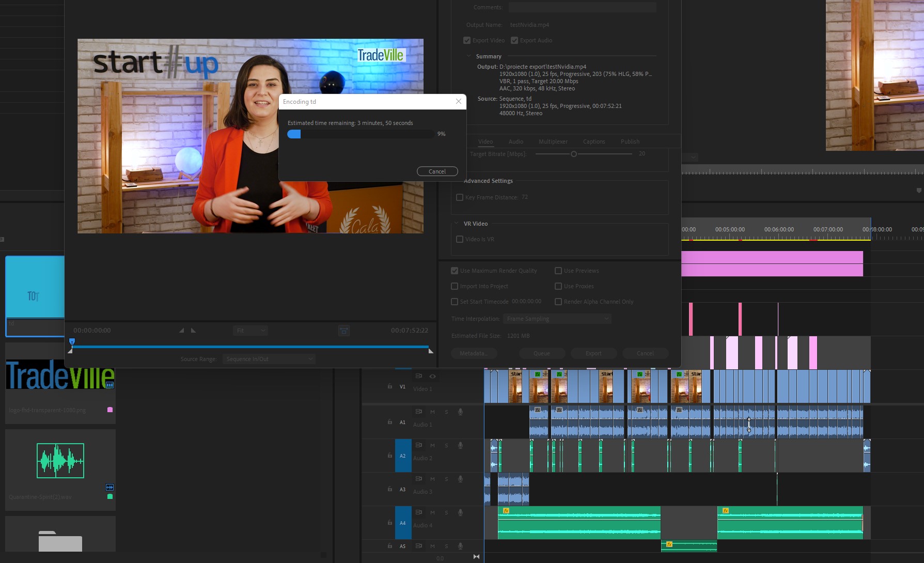
Task: Open the Fit zoom level dropdown
Action: pos(250,331)
